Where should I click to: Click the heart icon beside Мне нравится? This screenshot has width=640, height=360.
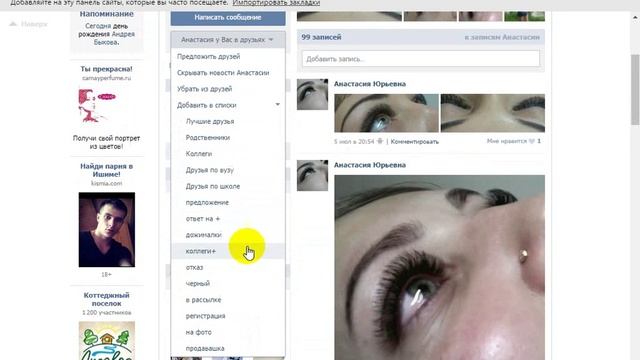[x=532, y=141]
